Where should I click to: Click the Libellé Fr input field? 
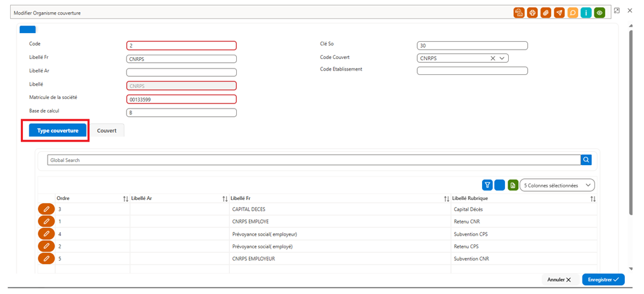point(182,58)
